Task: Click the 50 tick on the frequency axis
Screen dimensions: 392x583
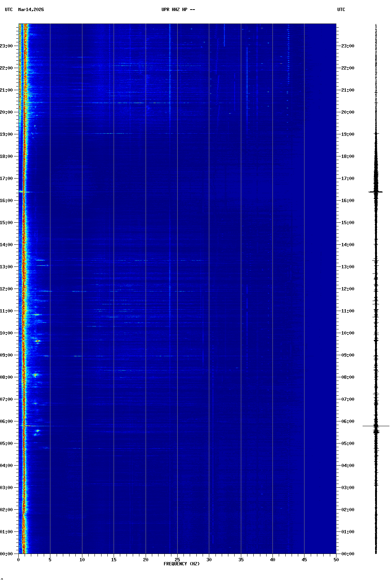Action: (x=336, y=560)
